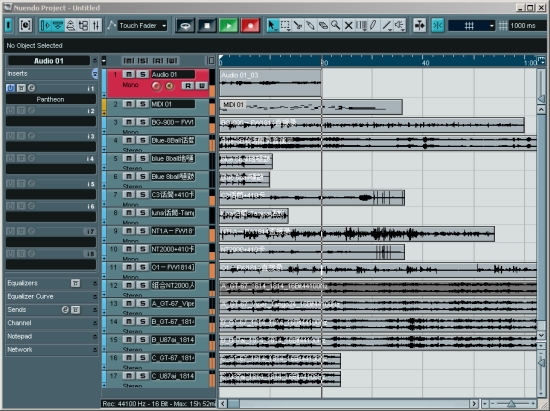Solo track 1 Audio 01
The height and width of the screenshot is (411, 550).
(x=142, y=74)
